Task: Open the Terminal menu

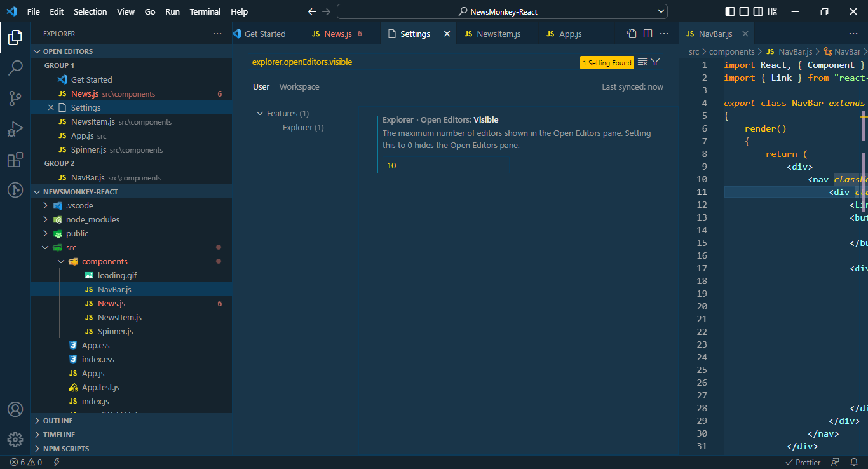Action: point(205,11)
